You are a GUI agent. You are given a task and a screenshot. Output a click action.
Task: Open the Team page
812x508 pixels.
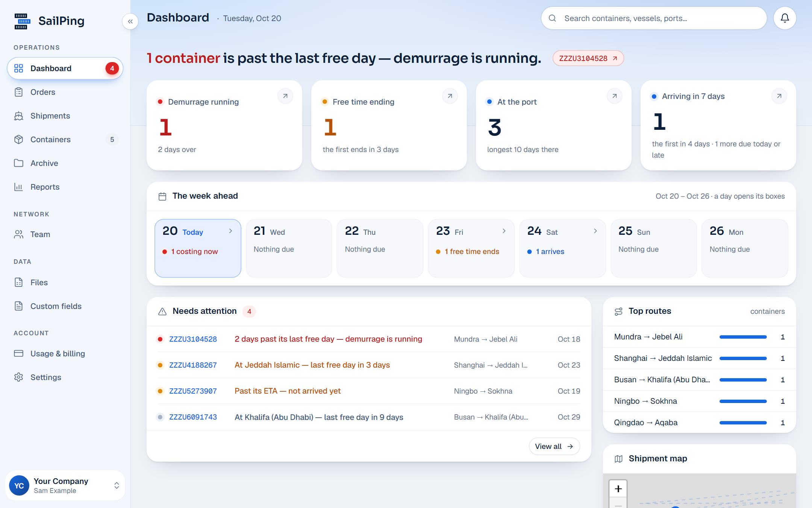click(x=65, y=234)
